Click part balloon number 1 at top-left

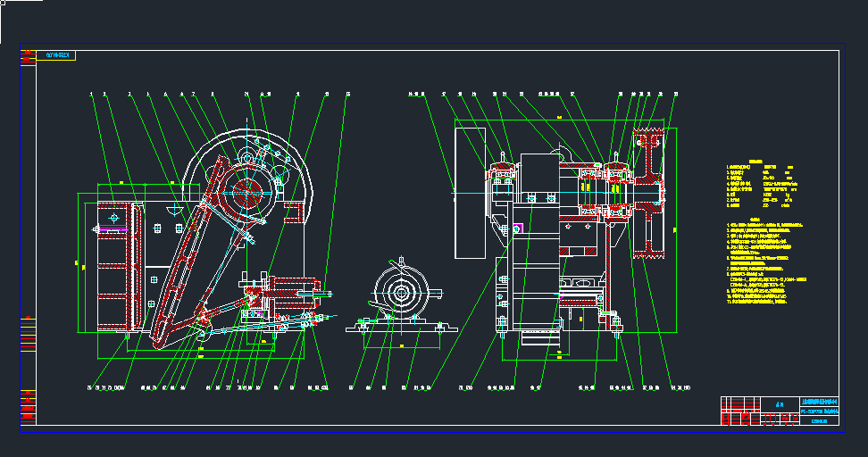[91, 93]
